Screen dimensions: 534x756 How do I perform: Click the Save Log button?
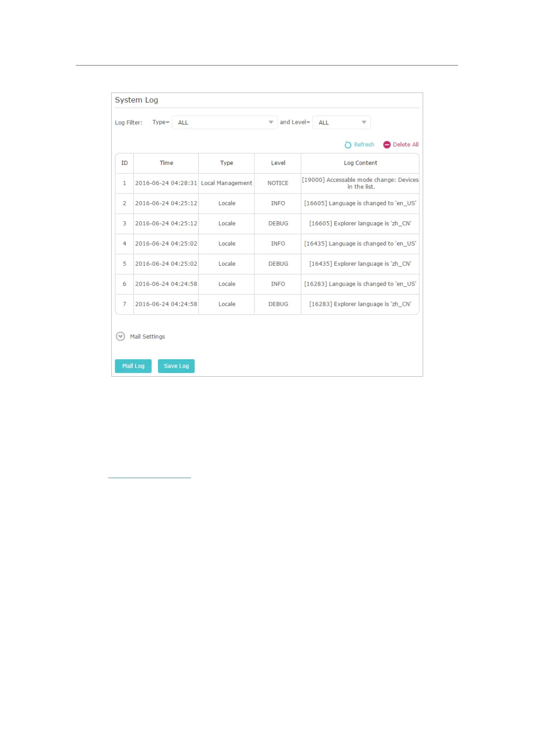click(176, 366)
